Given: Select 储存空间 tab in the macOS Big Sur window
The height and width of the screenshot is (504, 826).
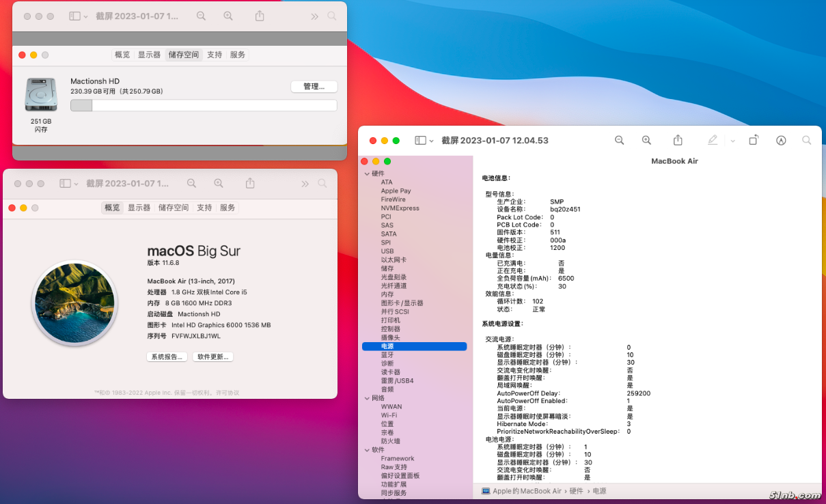Looking at the screenshot, I should tap(174, 208).
